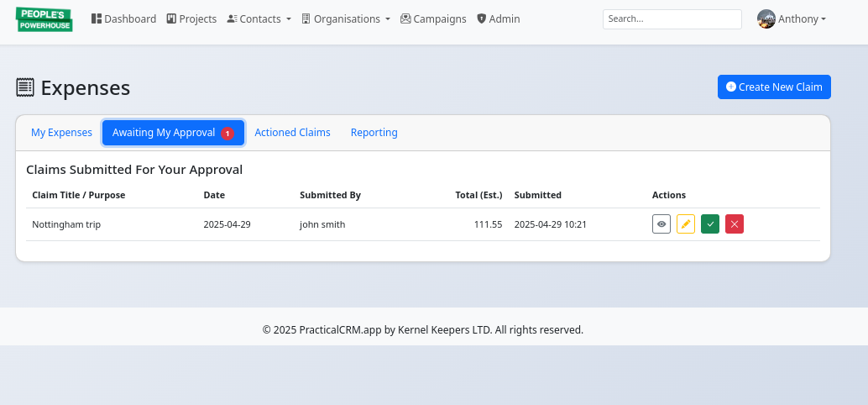
Task: Open the Actioned Claims tab
Action: [x=292, y=133]
